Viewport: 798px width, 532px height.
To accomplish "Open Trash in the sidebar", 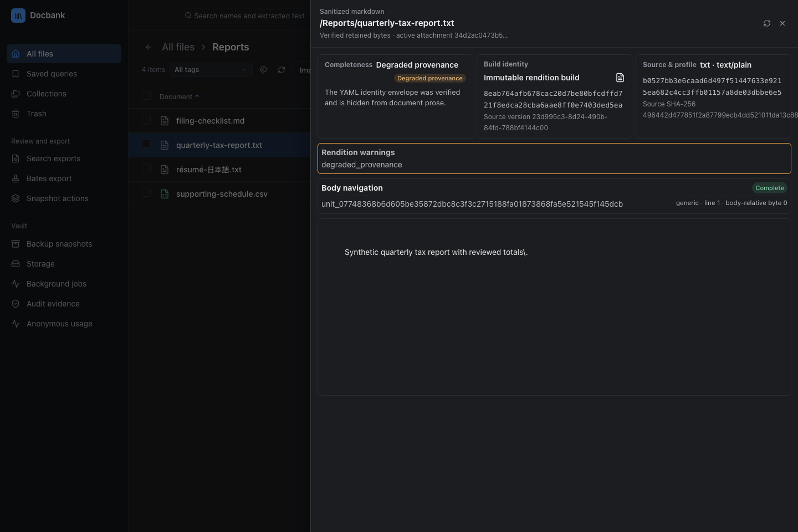I will 64,114.
